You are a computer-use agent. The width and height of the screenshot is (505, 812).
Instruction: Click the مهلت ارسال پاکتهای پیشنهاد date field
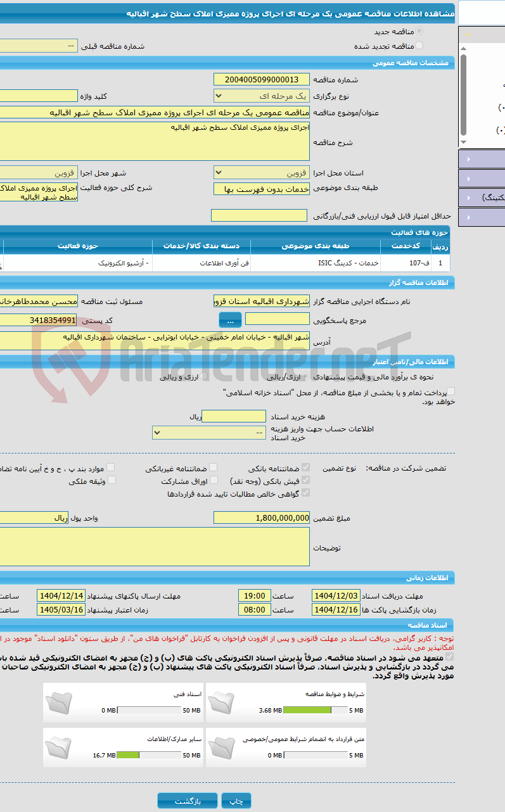[61, 595]
